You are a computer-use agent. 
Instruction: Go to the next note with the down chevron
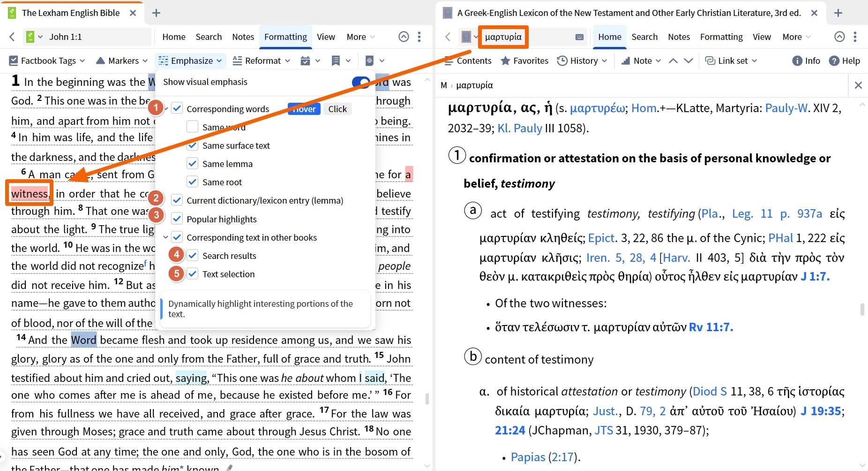688,61
